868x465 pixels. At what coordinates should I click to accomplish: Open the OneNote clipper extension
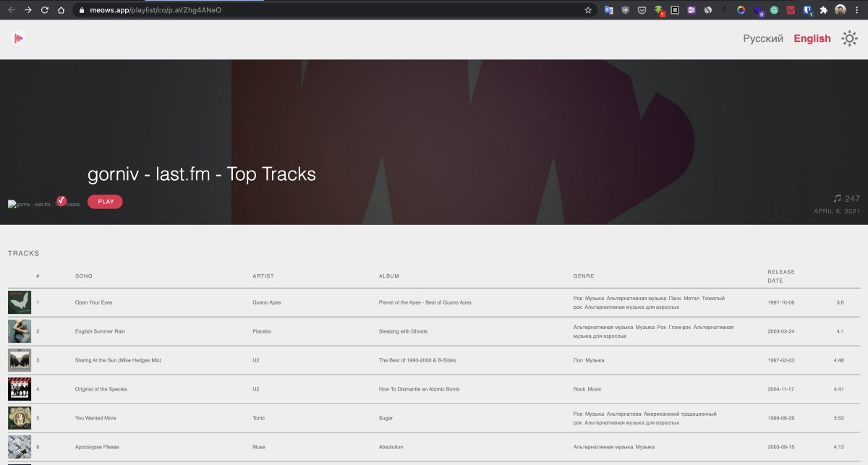[692, 10]
